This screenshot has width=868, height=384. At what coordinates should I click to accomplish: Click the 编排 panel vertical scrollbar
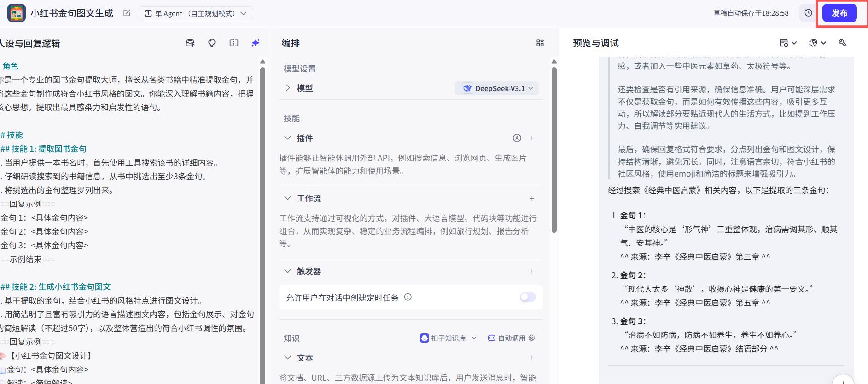point(554,147)
